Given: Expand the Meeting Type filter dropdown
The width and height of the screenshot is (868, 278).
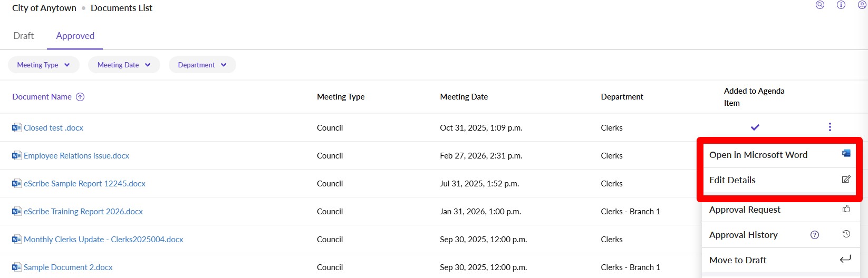Looking at the screenshot, I should click(x=44, y=65).
